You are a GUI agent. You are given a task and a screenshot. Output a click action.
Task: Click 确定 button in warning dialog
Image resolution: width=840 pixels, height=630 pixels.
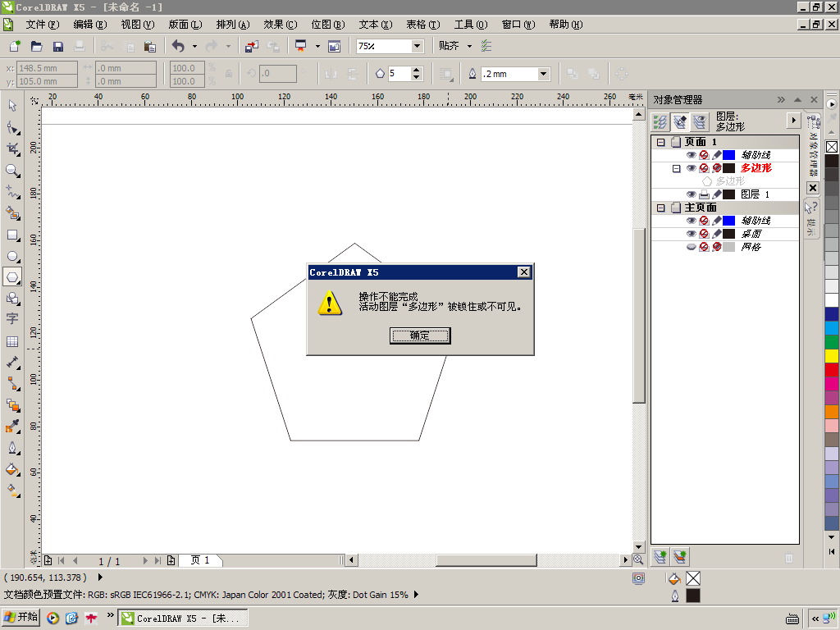(420, 336)
